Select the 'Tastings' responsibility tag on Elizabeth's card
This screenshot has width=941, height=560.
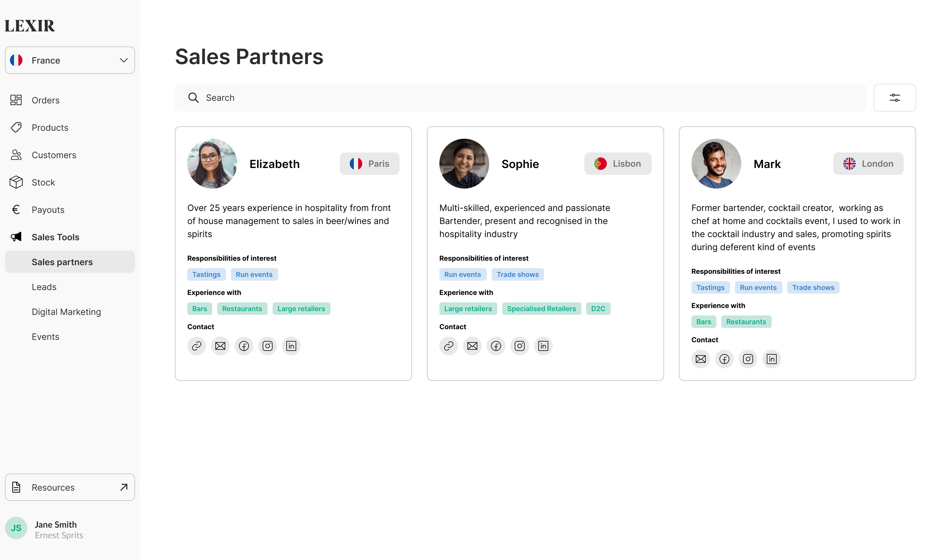click(x=207, y=274)
